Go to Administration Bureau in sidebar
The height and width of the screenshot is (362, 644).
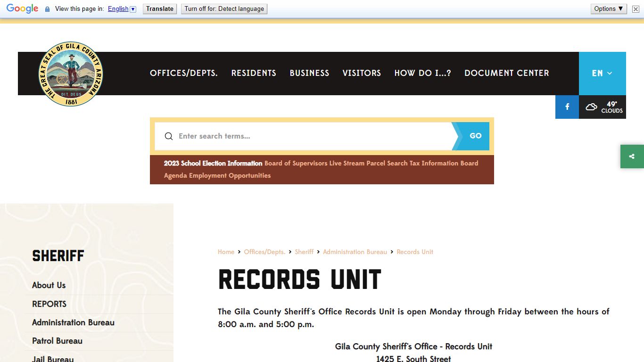click(73, 322)
